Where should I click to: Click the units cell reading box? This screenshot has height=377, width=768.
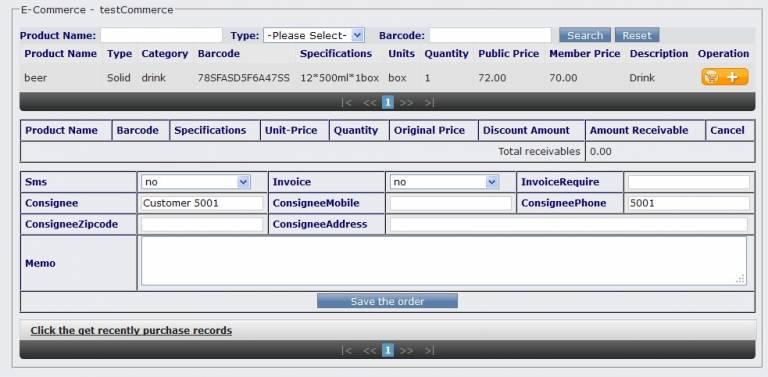coord(397,77)
